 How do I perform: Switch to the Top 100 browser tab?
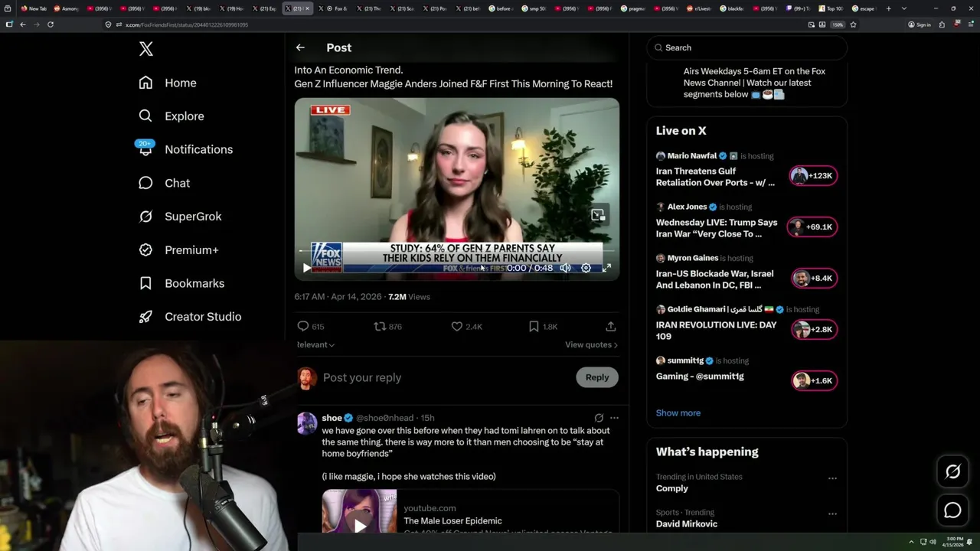831,8
